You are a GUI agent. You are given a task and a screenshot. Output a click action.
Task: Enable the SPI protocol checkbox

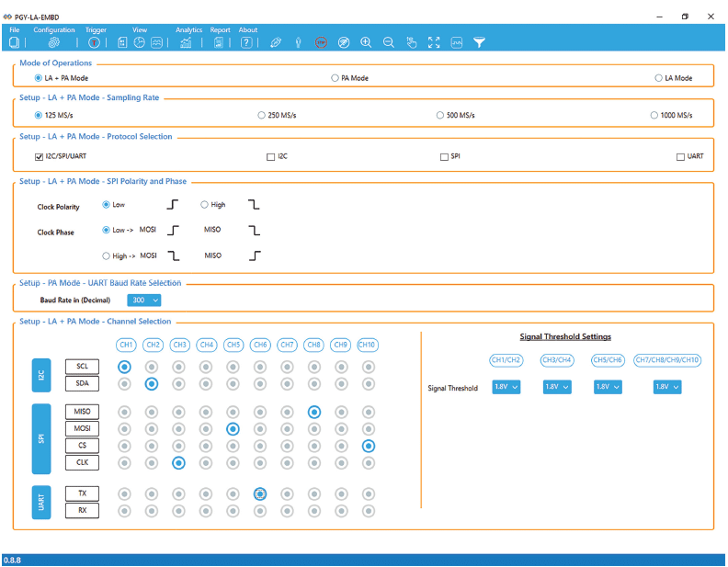point(444,157)
